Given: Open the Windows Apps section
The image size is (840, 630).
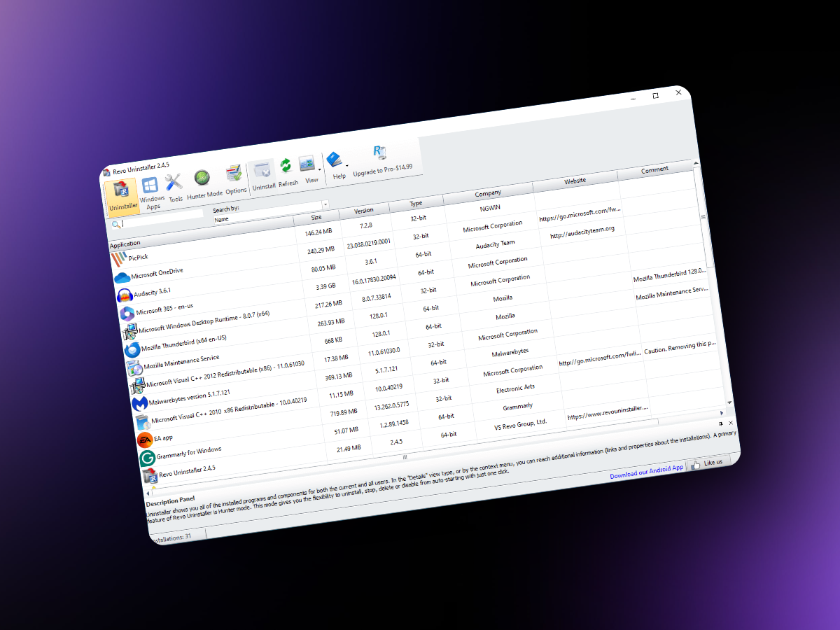Looking at the screenshot, I should 151,192.
